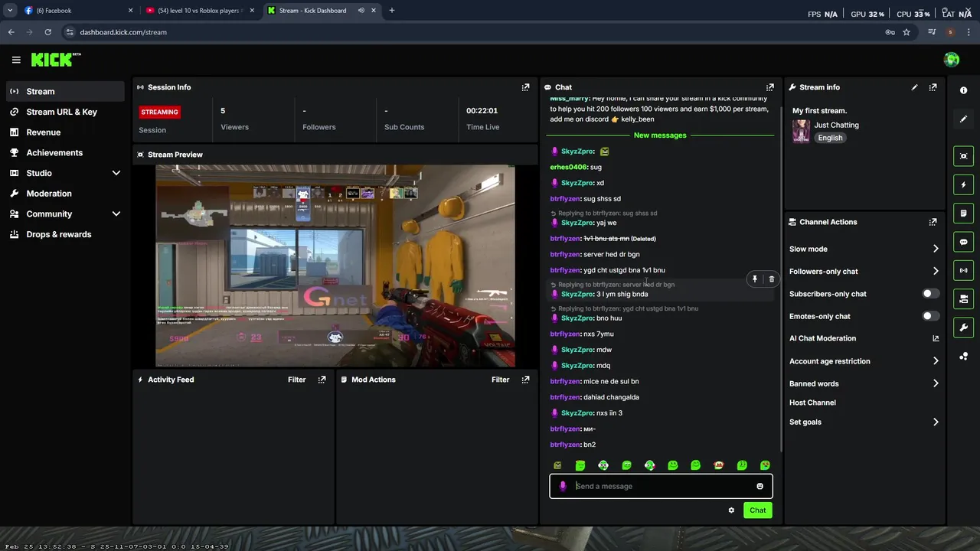Switch to the Roblox YouTube tab
Image resolution: width=980 pixels, height=551 pixels.
[199, 11]
